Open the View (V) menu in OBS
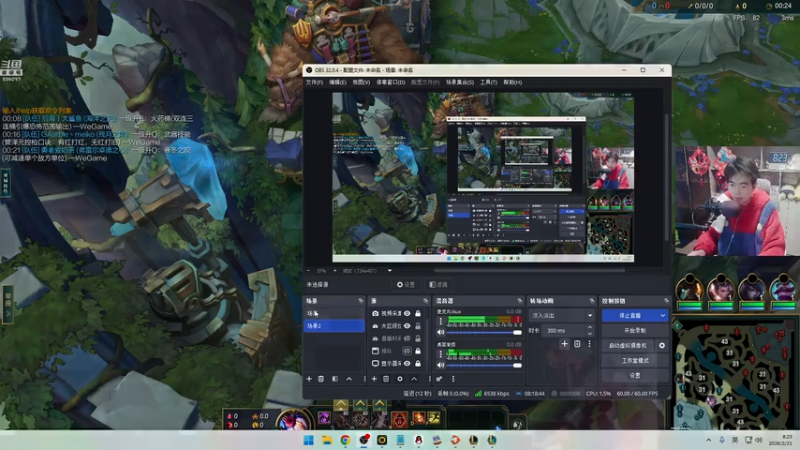 (361, 82)
